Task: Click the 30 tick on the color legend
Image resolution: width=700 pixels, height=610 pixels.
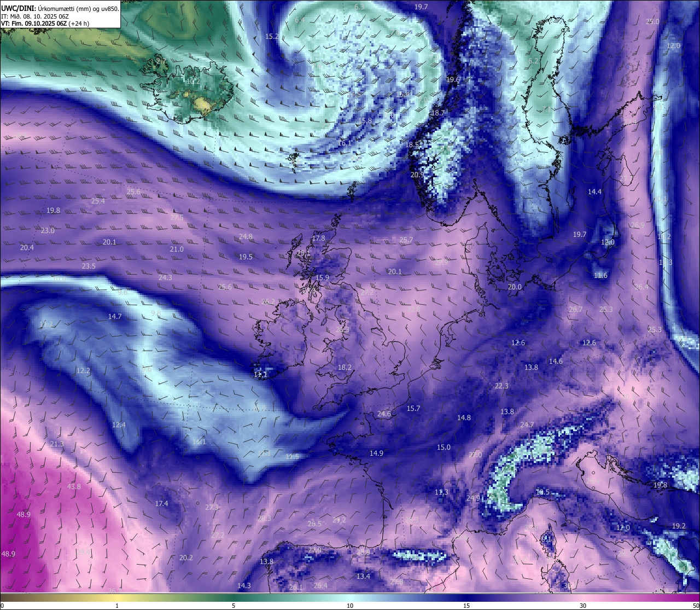Action: tap(583, 606)
